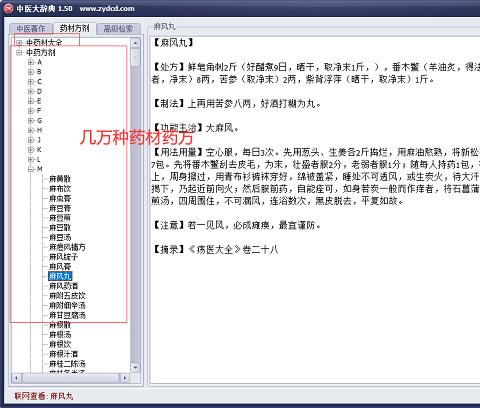This screenshot has width=480, height=408.
Task: Click the 联网查看: 麻风丸 status link
Action: [44, 396]
